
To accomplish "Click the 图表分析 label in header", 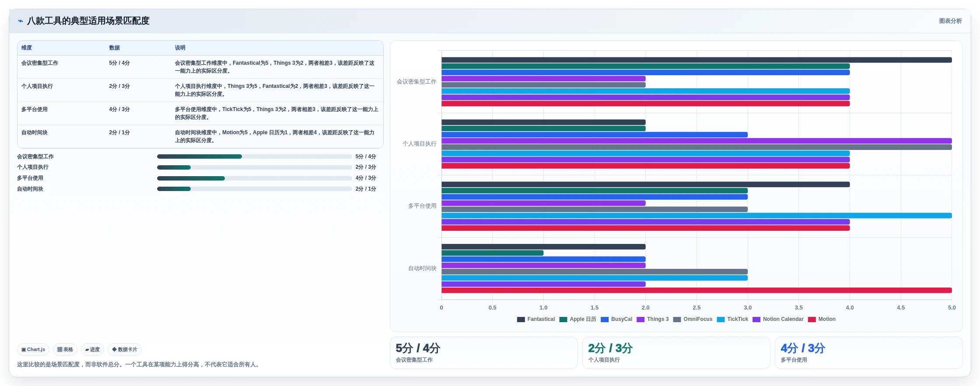I will 950,21.
